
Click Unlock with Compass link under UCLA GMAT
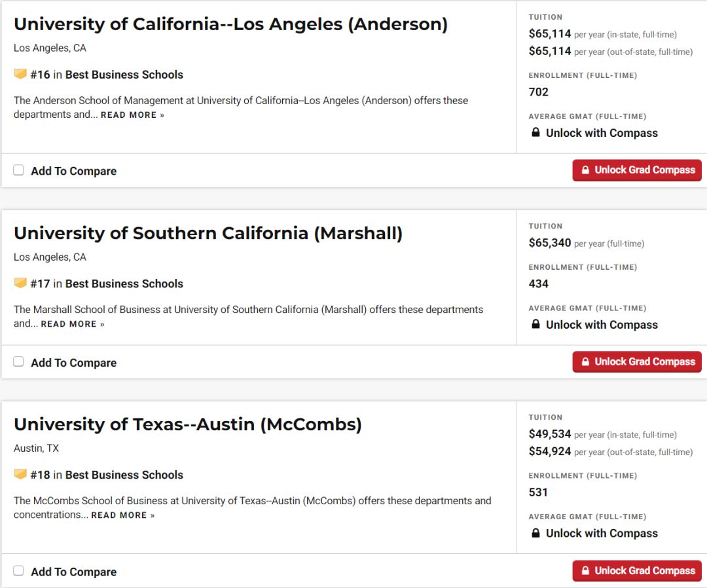pyautogui.click(x=602, y=133)
